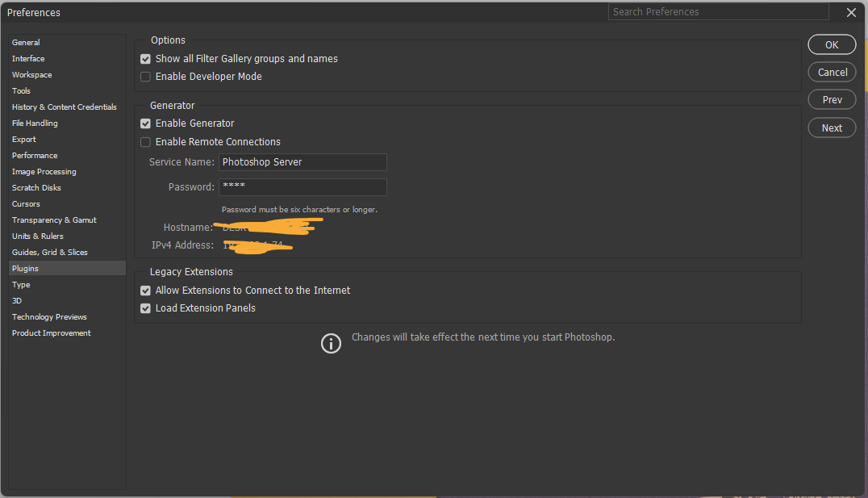The width and height of the screenshot is (868, 498).
Task: Disable the Enable Generator checkbox
Action: click(145, 123)
